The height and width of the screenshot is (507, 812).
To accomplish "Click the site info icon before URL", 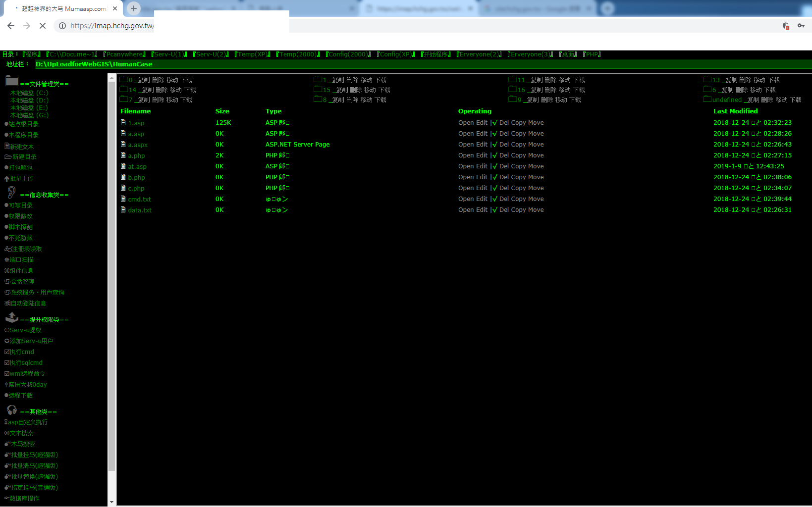I will click(62, 26).
